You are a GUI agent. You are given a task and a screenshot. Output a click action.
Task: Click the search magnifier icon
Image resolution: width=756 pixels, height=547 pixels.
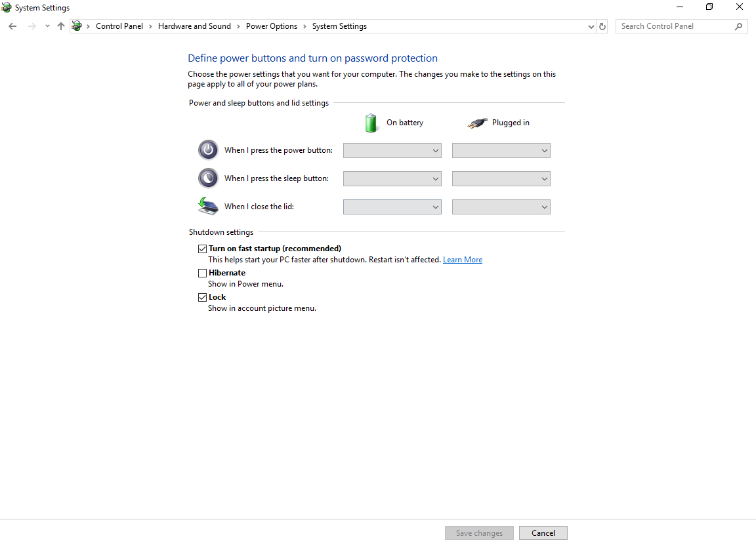(x=738, y=26)
